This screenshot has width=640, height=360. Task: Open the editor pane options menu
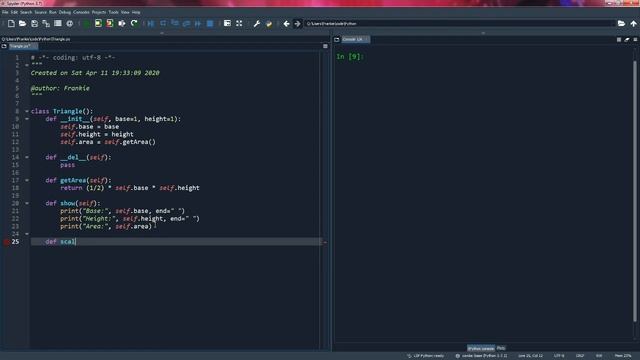325,46
